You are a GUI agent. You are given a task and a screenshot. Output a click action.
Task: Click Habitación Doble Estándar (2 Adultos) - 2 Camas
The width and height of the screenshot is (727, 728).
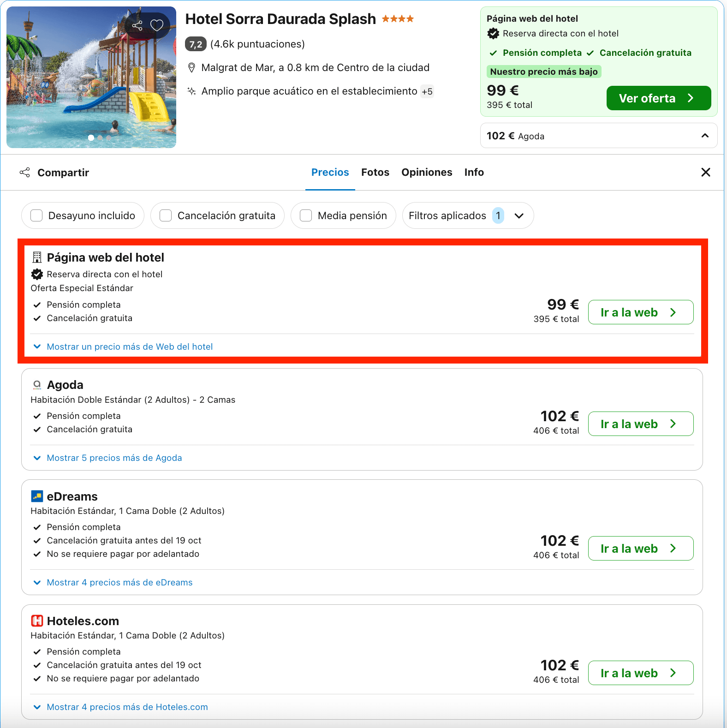click(x=133, y=400)
